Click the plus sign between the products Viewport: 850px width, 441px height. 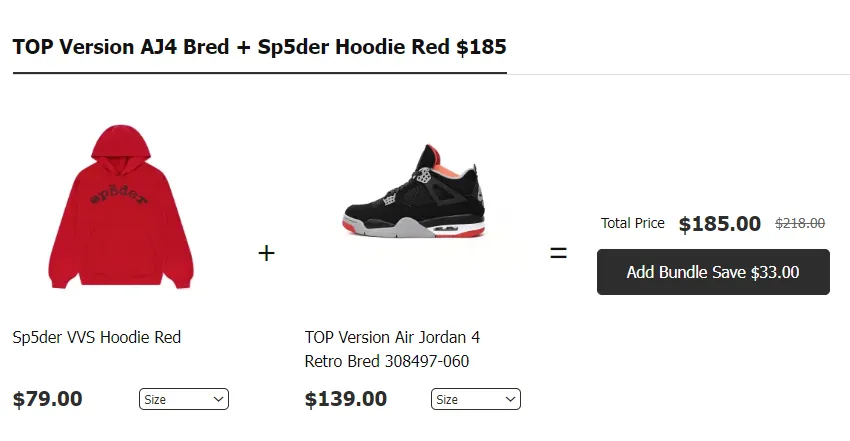click(266, 253)
